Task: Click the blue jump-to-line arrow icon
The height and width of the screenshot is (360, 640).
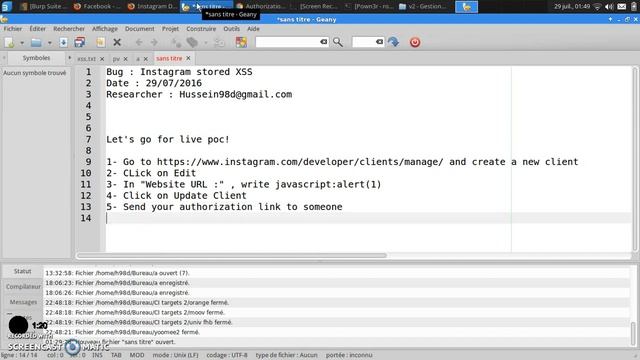Action: click(x=393, y=42)
